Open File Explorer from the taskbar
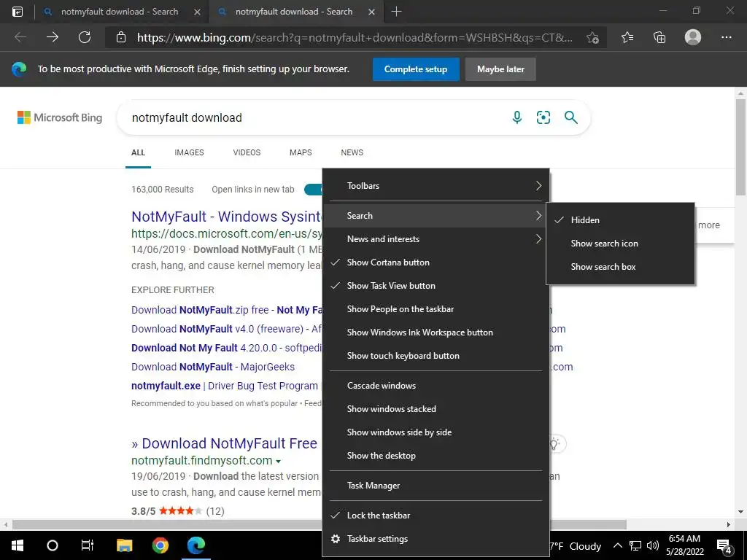The height and width of the screenshot is (560, 747). click(124, 545)
